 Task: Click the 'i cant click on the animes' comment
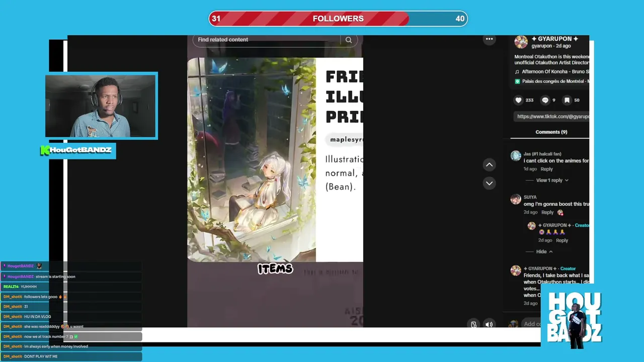coord(556,161)
